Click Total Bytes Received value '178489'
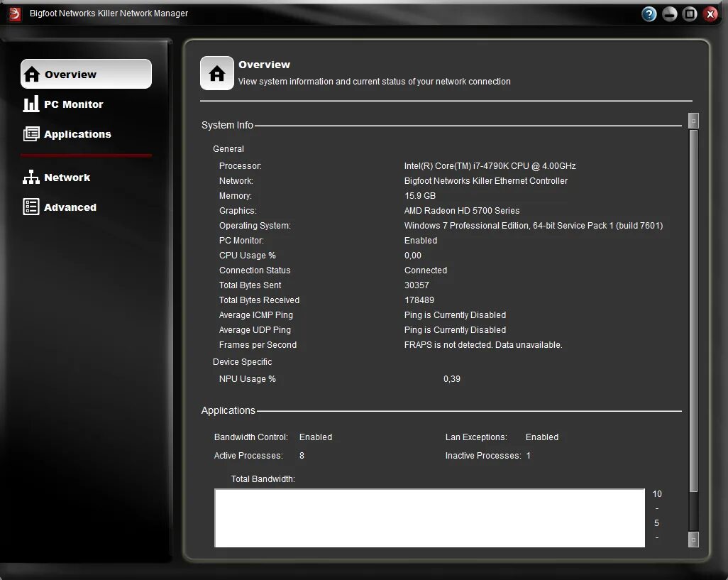 pyautogui.click(x=419, y=300)
